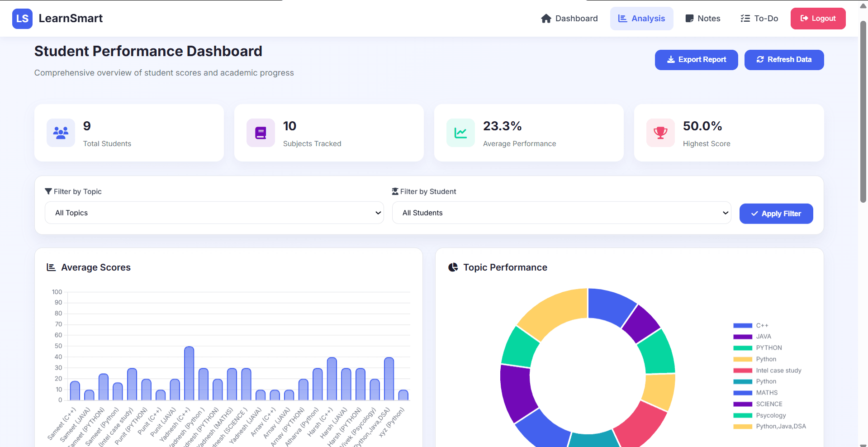Go to the To-Do page
The width and height of the screenshot is (868, 447).
(x=759, y=19)
